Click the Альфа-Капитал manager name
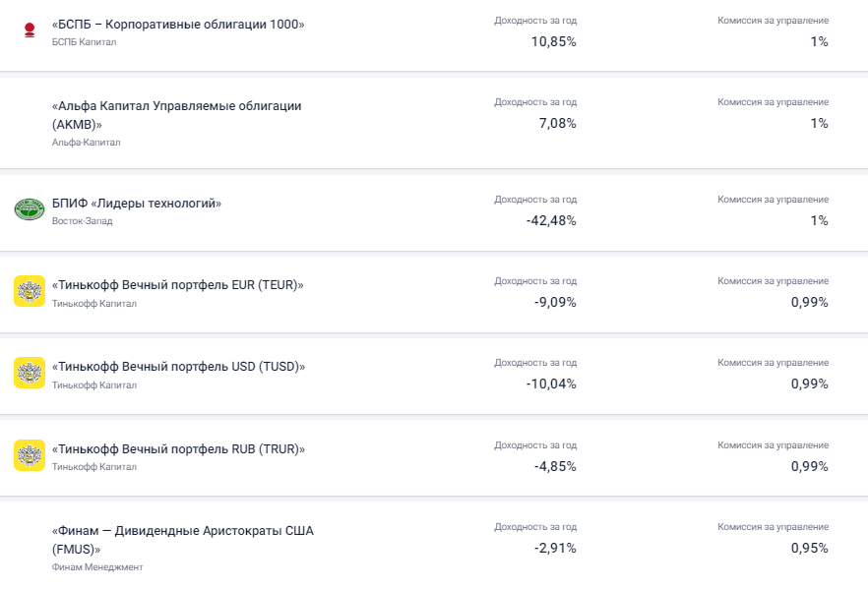This screenshot has width=868, height=590. [x=87, y=143]
